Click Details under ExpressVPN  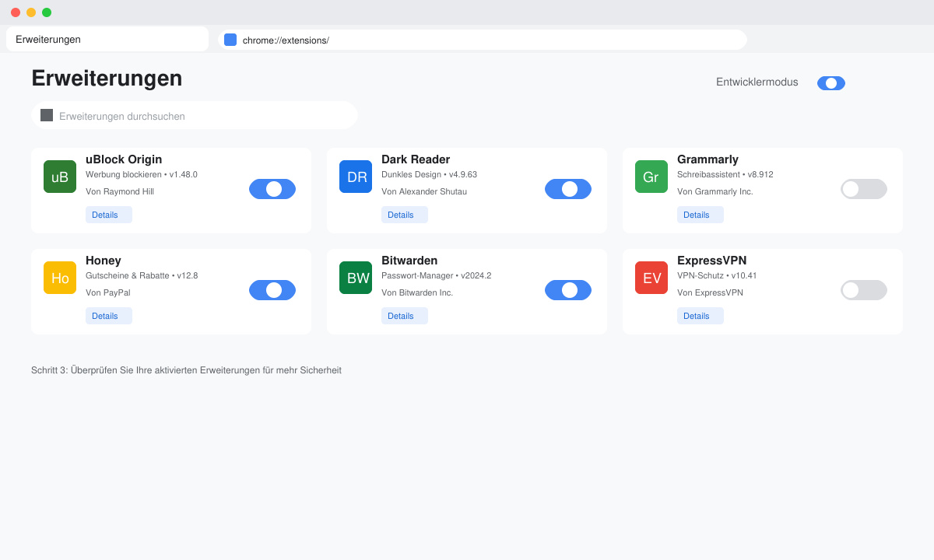(700, 316)
